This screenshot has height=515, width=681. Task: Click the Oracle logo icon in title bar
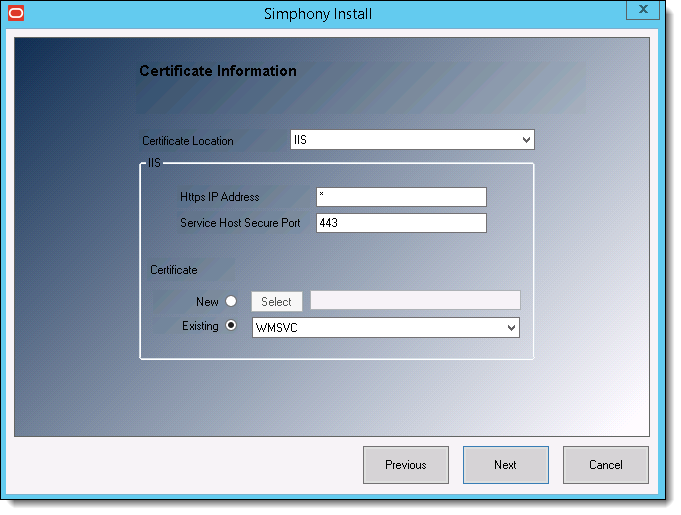coord(16,13)
